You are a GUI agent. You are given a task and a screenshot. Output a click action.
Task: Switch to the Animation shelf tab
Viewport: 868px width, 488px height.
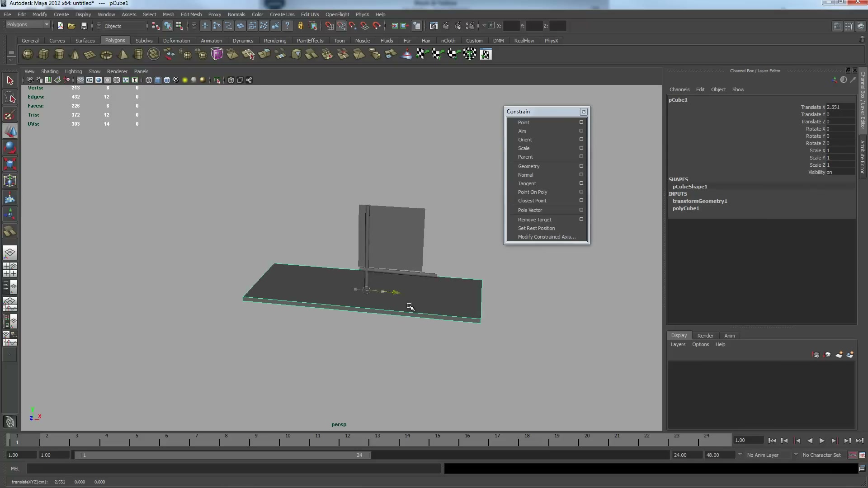[211, 41]
